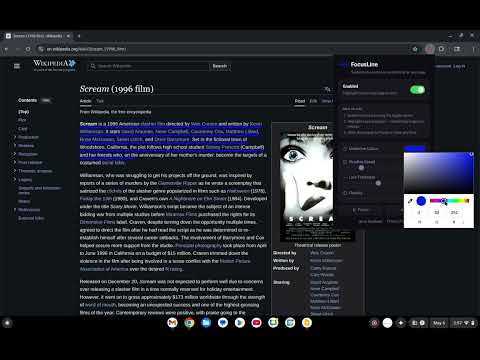The height and width of the screenshot is (360, 480).
Task: Expand the Post-release section in Contents
Action: coord(15,162)
